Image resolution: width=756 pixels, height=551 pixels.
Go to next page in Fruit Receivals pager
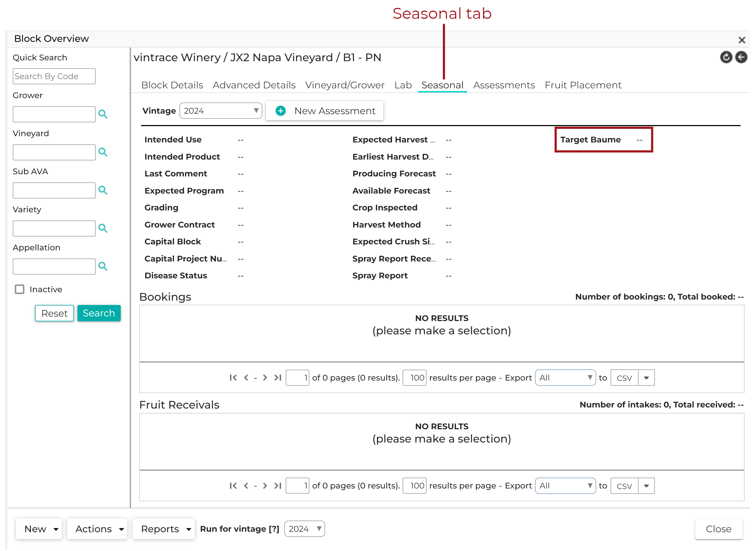pyautogui.click(x=265, y=486)
